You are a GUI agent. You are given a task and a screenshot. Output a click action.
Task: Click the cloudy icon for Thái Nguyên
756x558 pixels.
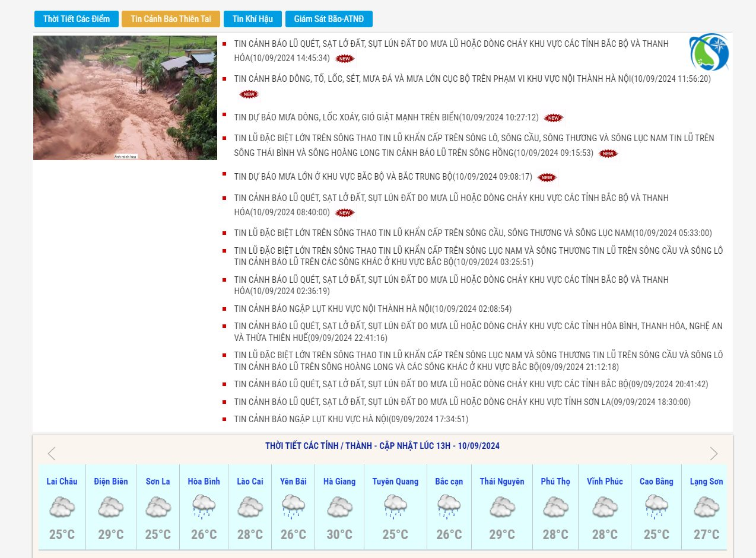pos(502,507)
